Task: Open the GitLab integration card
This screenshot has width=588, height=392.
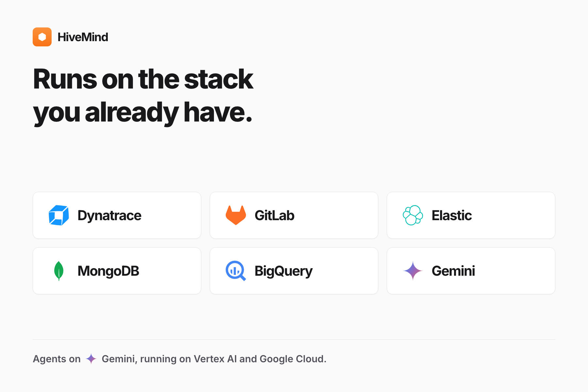Action: 294,215
